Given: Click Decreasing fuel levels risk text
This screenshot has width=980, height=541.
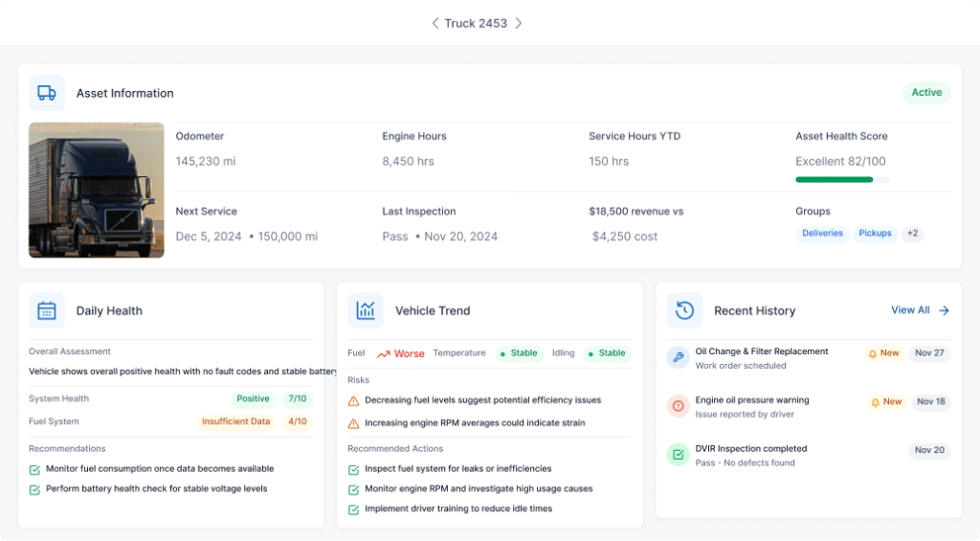Looking at the screenshot, I should coord(482,400).
